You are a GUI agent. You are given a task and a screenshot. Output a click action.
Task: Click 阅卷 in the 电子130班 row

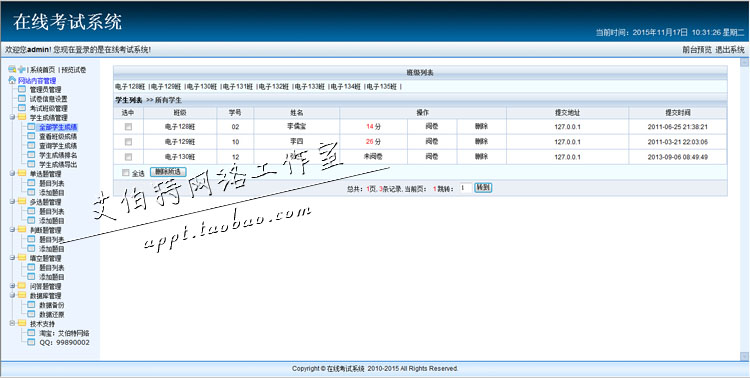[x=432, y=156]
